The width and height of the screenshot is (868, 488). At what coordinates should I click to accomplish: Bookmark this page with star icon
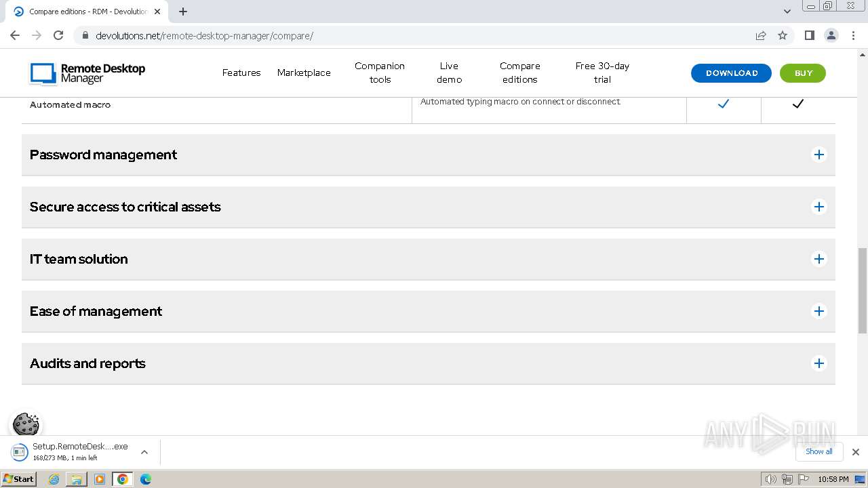coord(783,35)
